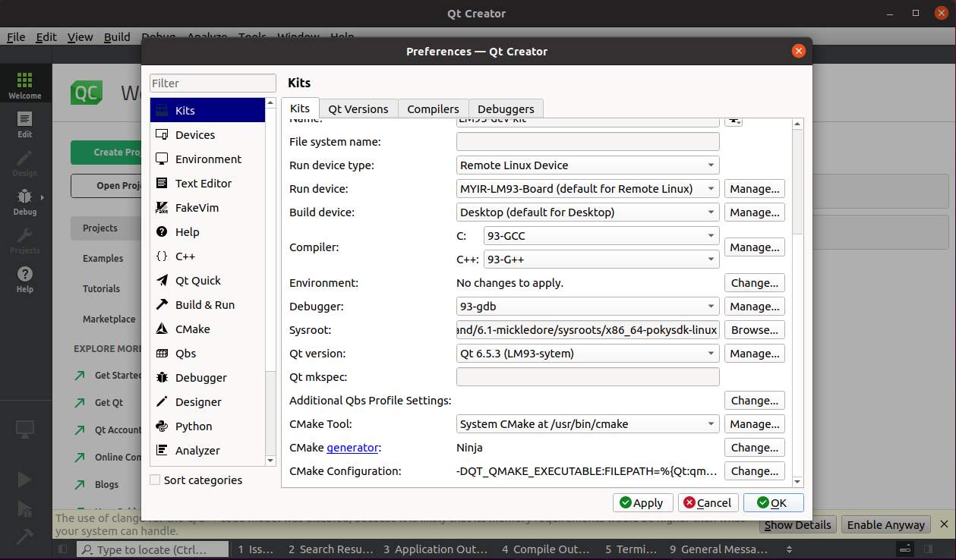Open the Python settings category
The image size is (956, 560).
pos(193,426)
